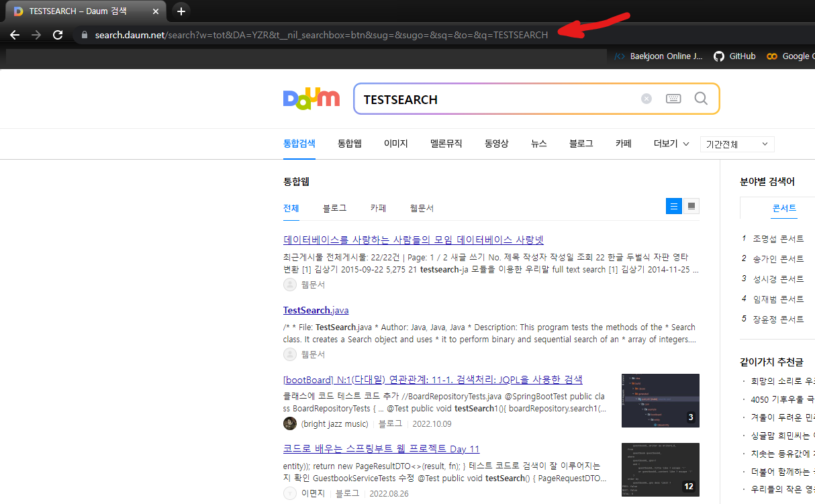Select the 동영상 tab
This screenshot has width=815, height=504.
coord(497,144)
